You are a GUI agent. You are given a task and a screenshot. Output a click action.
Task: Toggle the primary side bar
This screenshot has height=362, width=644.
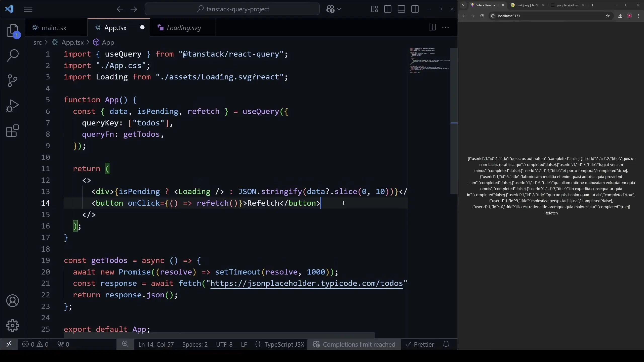point(388,9)
